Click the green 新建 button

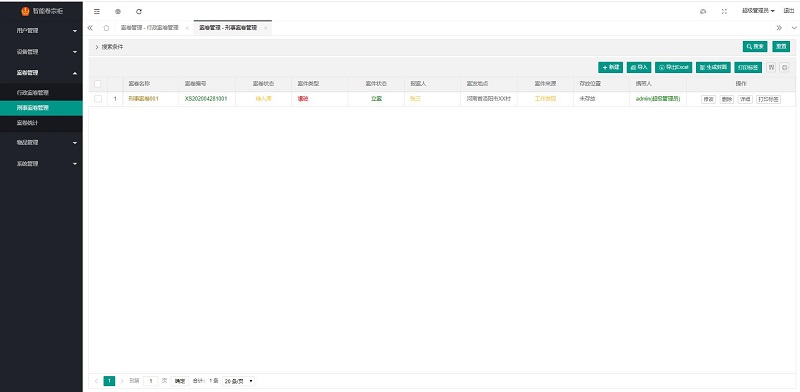pos(610,67)
